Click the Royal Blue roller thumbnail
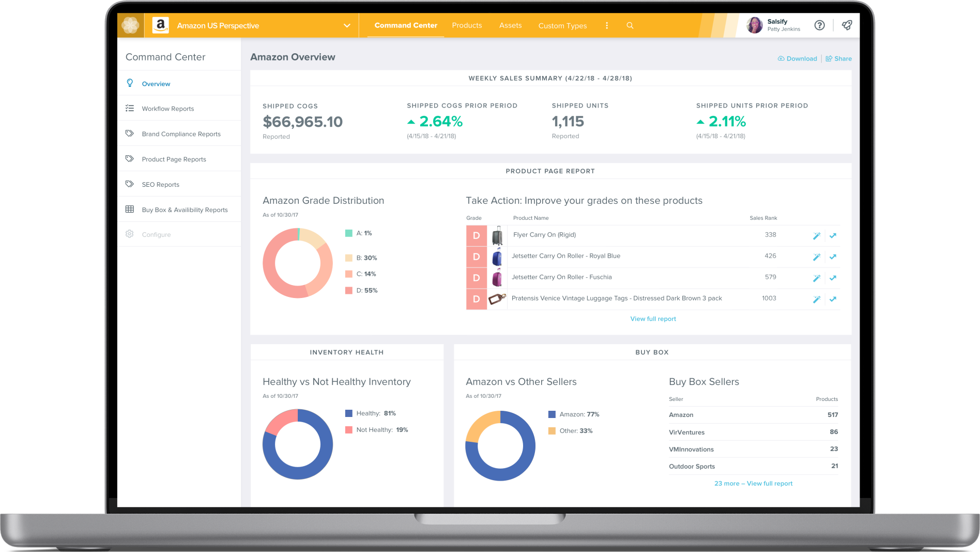The image size is (980, 552). (497, 257)
